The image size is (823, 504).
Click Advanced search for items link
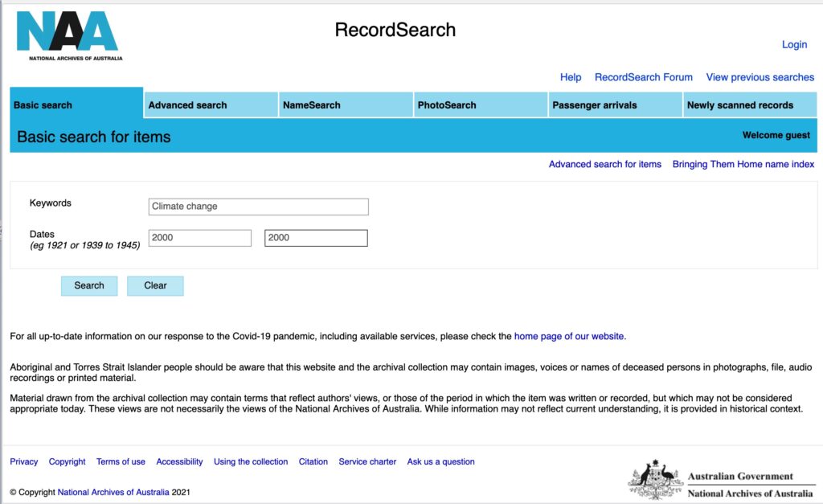click(x=604, y=164)
